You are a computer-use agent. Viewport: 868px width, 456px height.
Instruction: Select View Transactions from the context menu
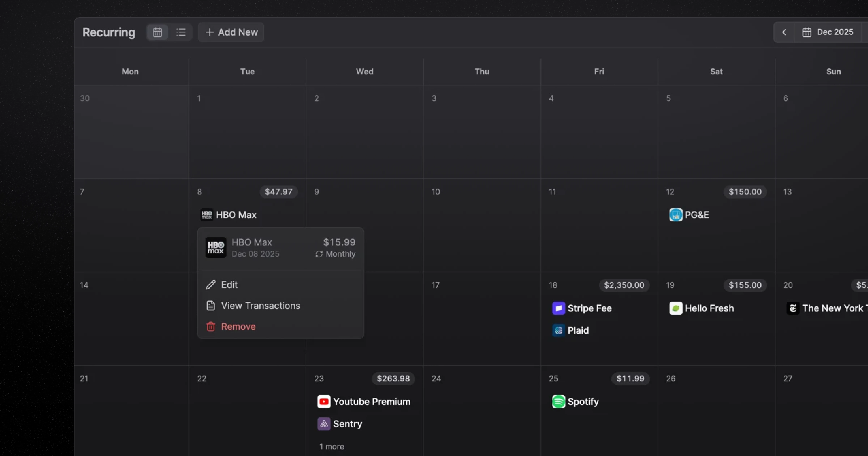coord(260,306)
